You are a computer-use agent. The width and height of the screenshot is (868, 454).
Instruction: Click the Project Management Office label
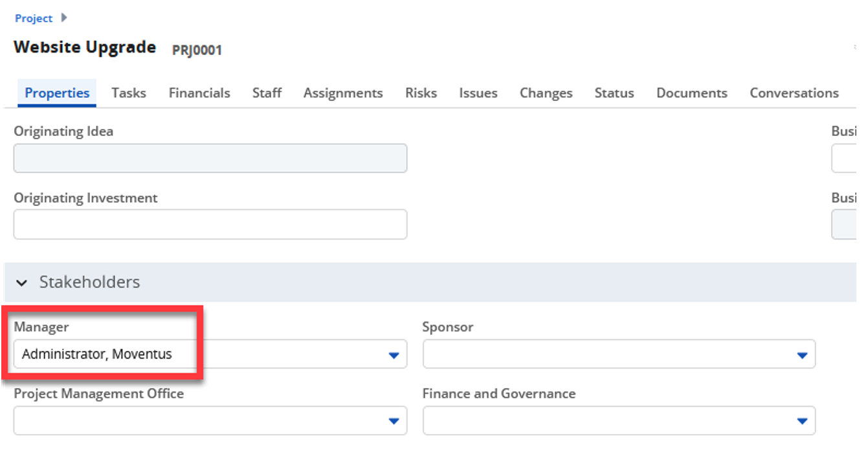[98, 394]
